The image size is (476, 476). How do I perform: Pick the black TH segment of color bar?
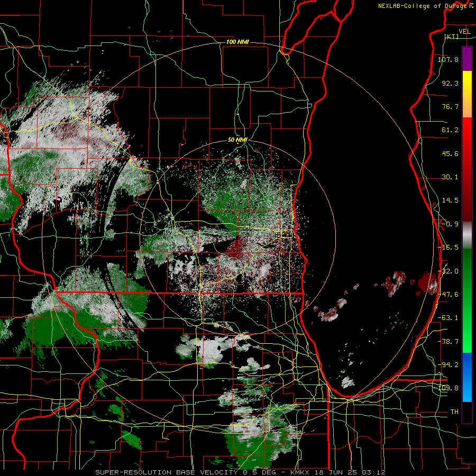(467, 412)
